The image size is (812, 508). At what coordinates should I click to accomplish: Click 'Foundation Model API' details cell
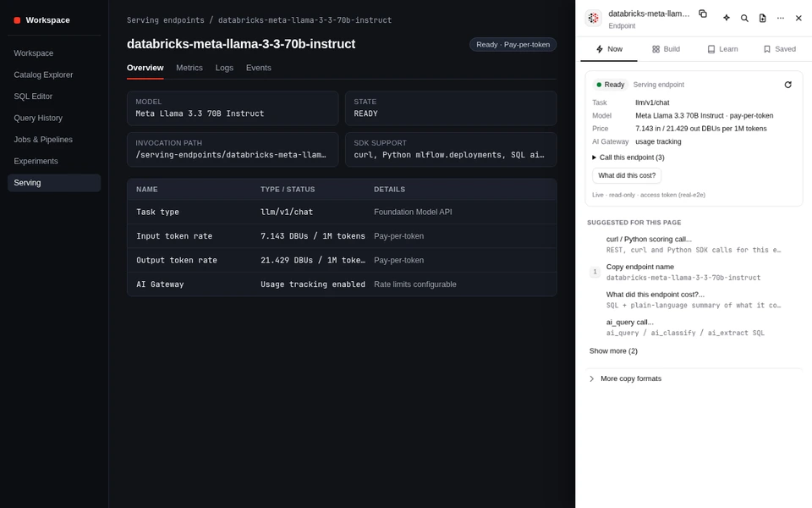coord(413,212)
